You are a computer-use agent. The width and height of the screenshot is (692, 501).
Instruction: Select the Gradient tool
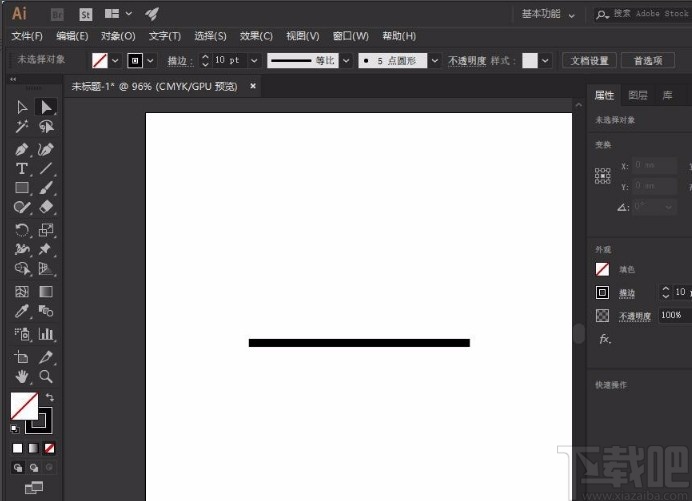[46, 292]
